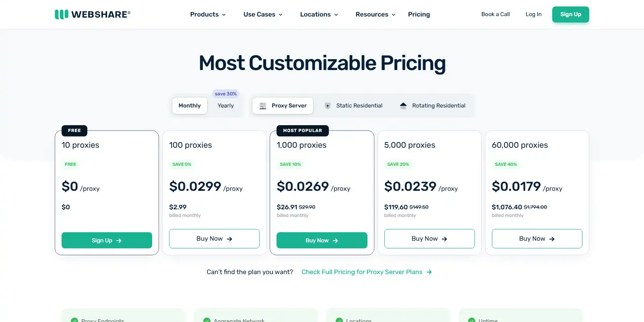This screenshot has height=322, width=644.
Task: Click the 5,000 proxies title
Action: 410,145
